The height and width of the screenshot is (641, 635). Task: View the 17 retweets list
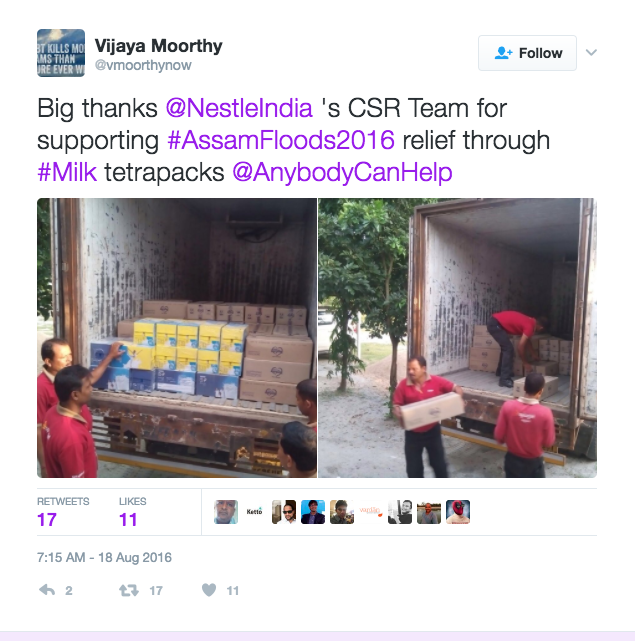(63, 513)
